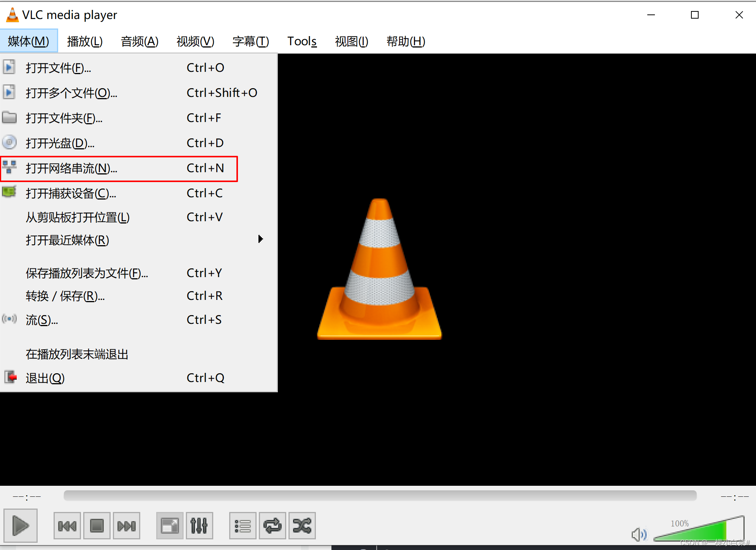Open the 视图(I) menu
The width and height of the screenshot is (756, 550).
click(x=352, y=41)
